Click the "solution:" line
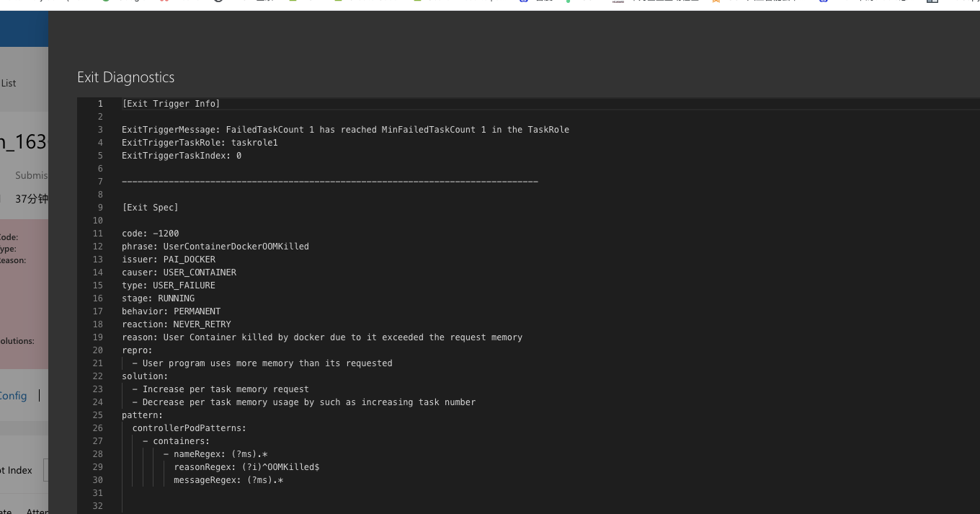 point(145,376)
